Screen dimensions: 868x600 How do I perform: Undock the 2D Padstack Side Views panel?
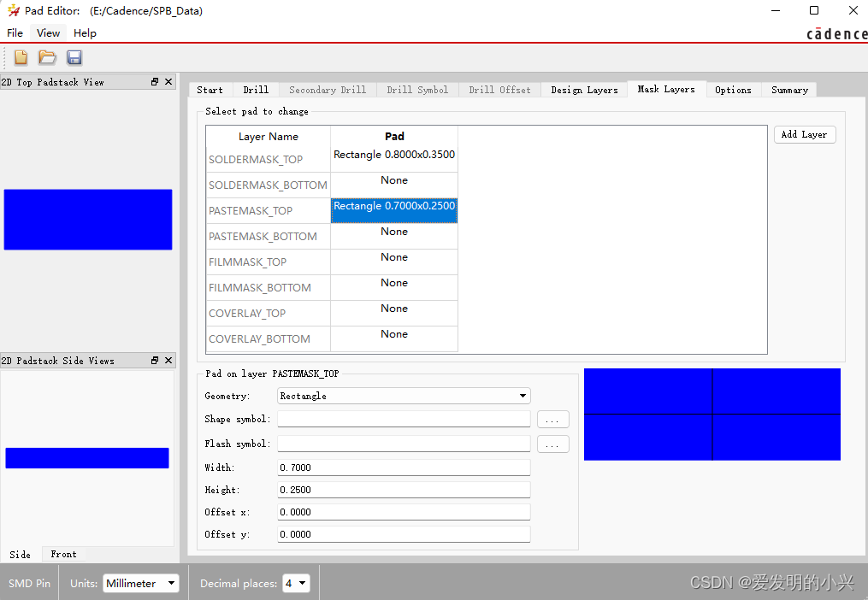[x=155, y=361]
